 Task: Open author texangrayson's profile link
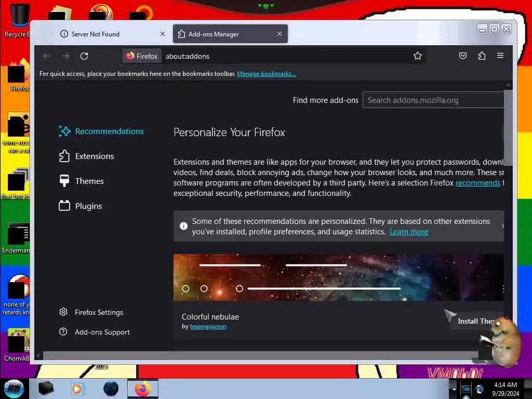coord(208,326)
